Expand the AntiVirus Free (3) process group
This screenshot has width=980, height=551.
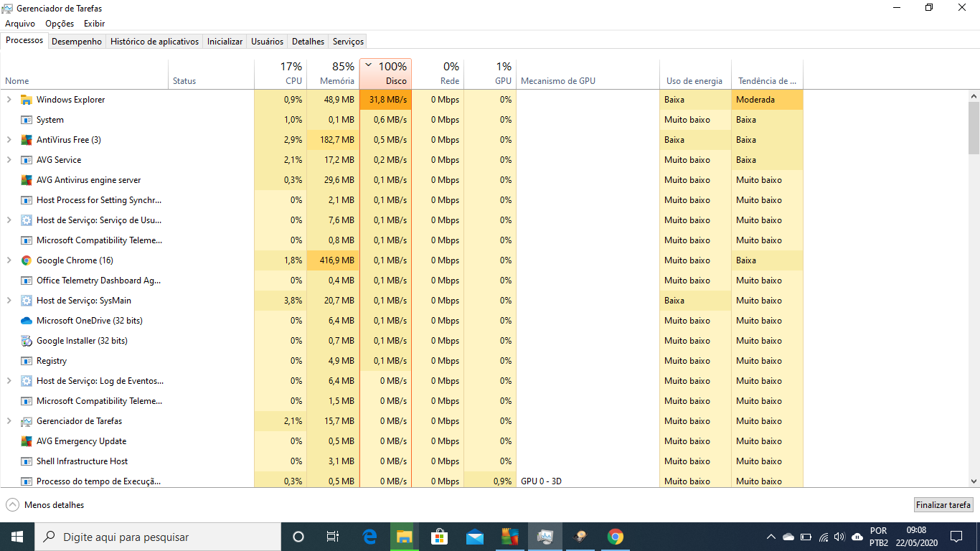[9, 140]
